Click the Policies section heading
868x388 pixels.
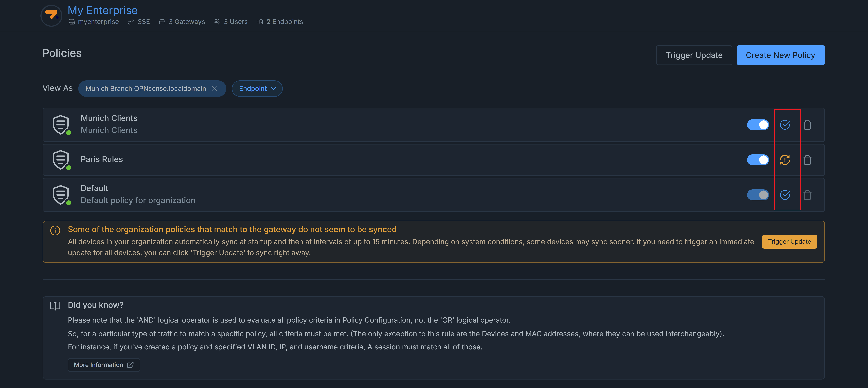pyautogui.click(x=62, y=53)
